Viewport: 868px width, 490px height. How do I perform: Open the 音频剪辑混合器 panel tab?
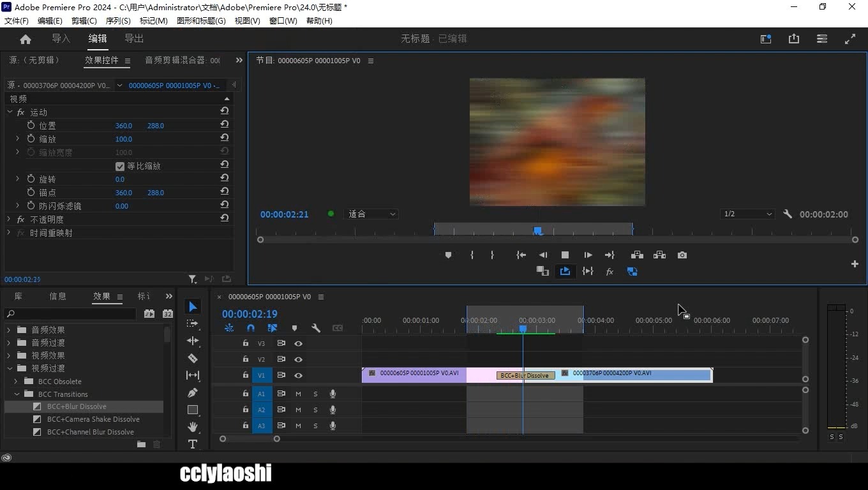(183, 60)
